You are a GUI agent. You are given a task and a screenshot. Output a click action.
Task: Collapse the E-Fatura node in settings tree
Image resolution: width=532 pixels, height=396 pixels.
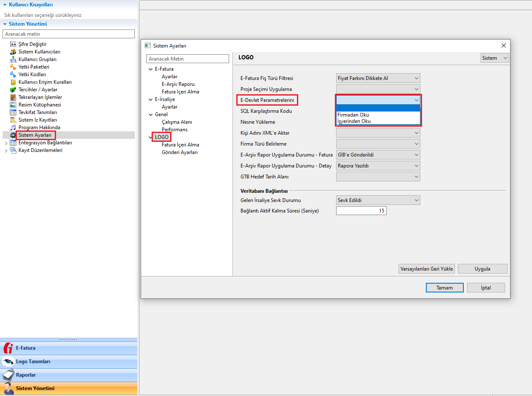[x=151, y=69]
